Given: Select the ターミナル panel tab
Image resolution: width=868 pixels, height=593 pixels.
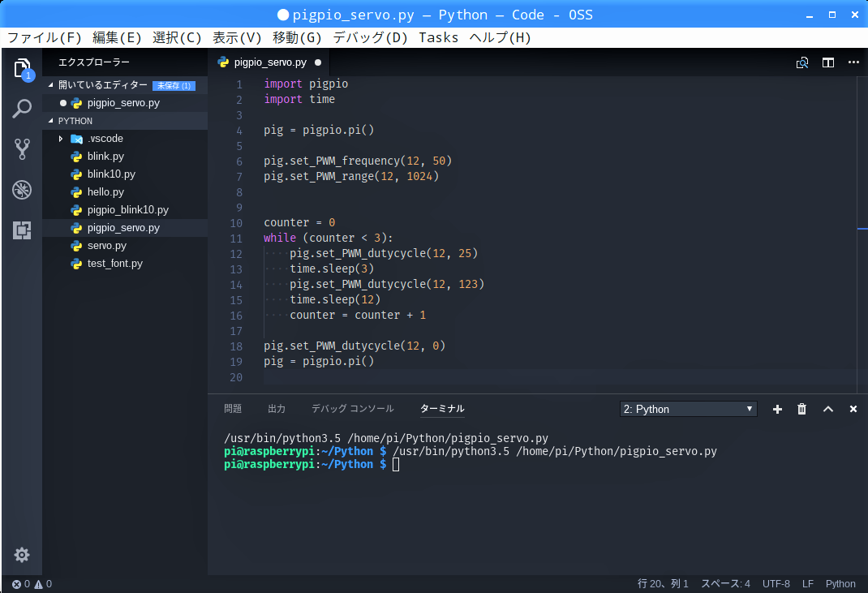Looking at the screenshot, I should 442,409.
